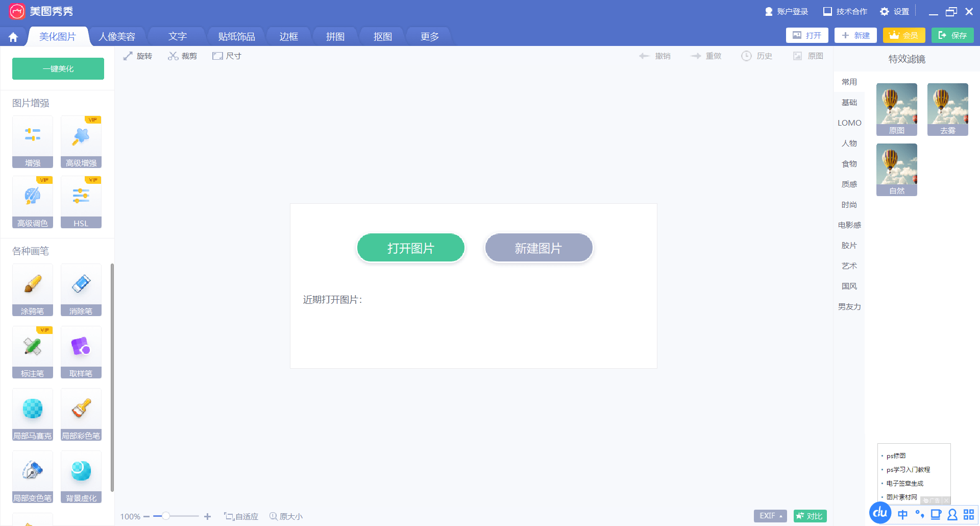Image resolution: width=980 pixels, height=526 pixels.
Task: Select the 局部彩色笔 local color brush
Action: tap(81, 415)
